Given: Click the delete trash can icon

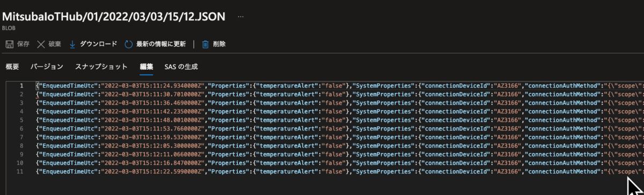Looking at the screenshot, I should [x=205, y=44].
